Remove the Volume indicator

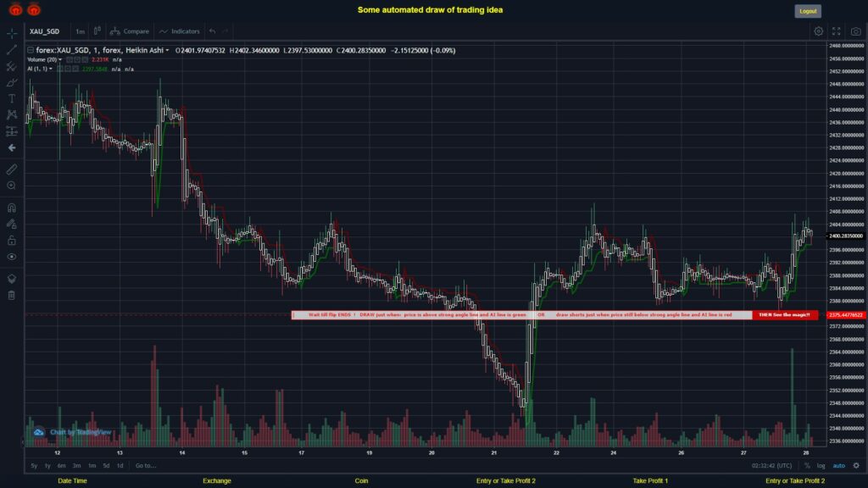point(85,60)
